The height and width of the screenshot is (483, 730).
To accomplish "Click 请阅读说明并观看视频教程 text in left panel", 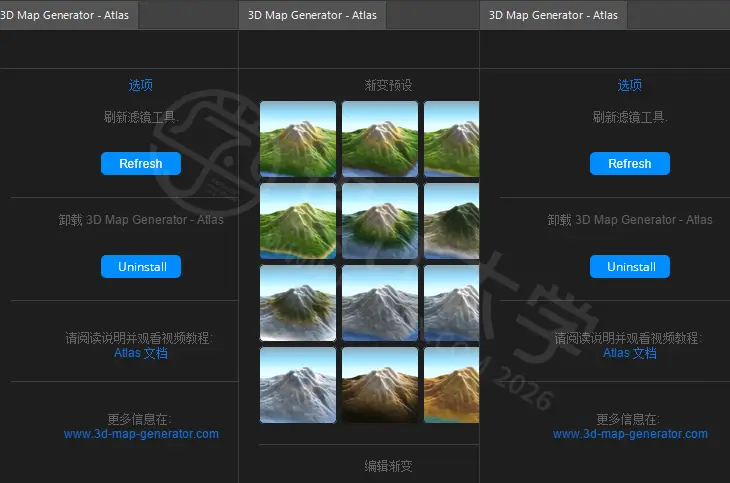I will 138,338.
